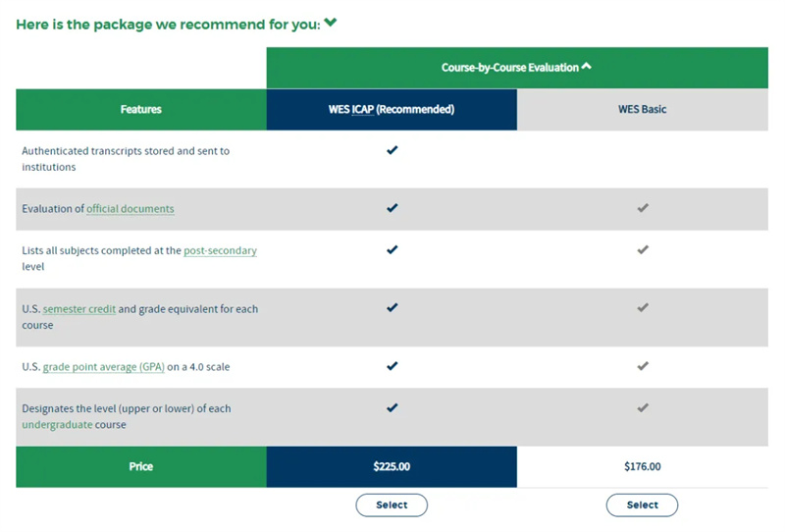Open the semester credit link

point(79,309)
